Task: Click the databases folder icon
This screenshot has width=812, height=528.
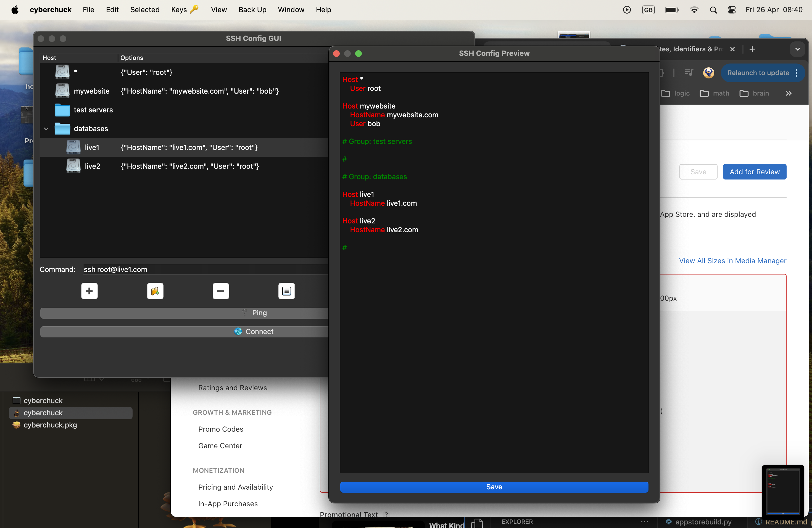Action: (62, 129)
